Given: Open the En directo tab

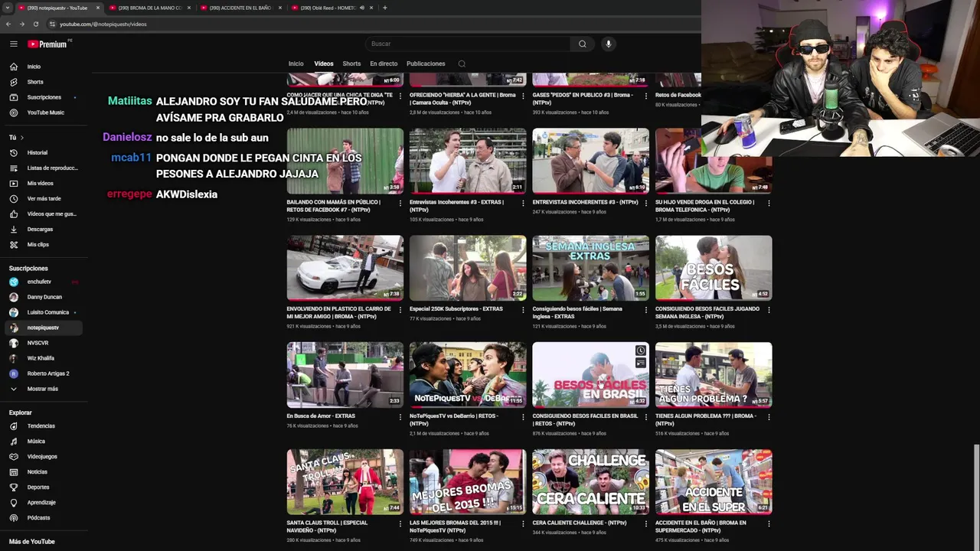Looking at the screenshot, I should click(x=384, y=64).
